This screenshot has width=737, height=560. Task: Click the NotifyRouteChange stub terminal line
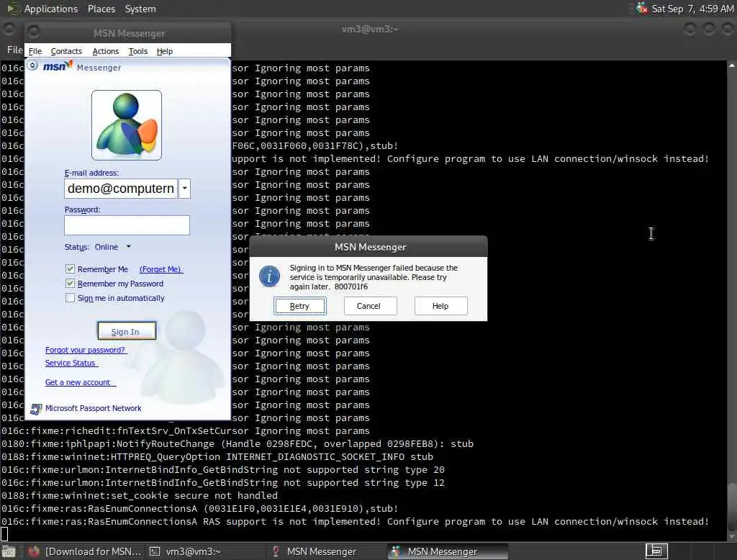[x=237, y=444]
